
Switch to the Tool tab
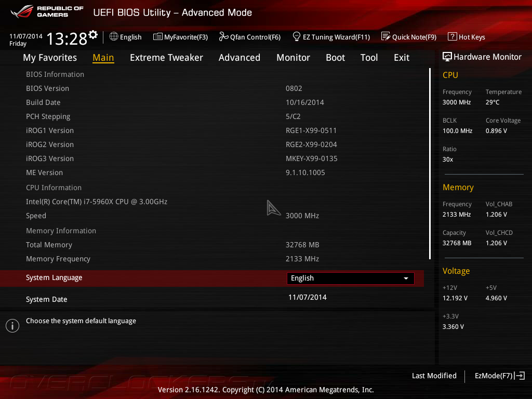(369, 58)
